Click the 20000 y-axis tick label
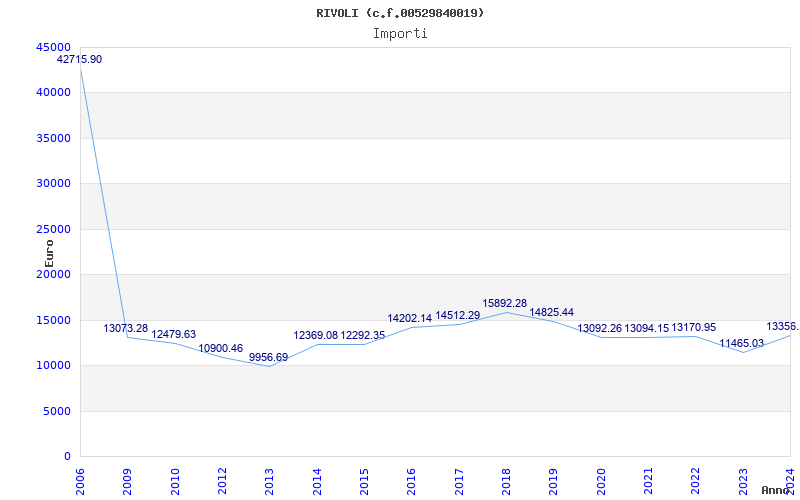 pos(54,274)
